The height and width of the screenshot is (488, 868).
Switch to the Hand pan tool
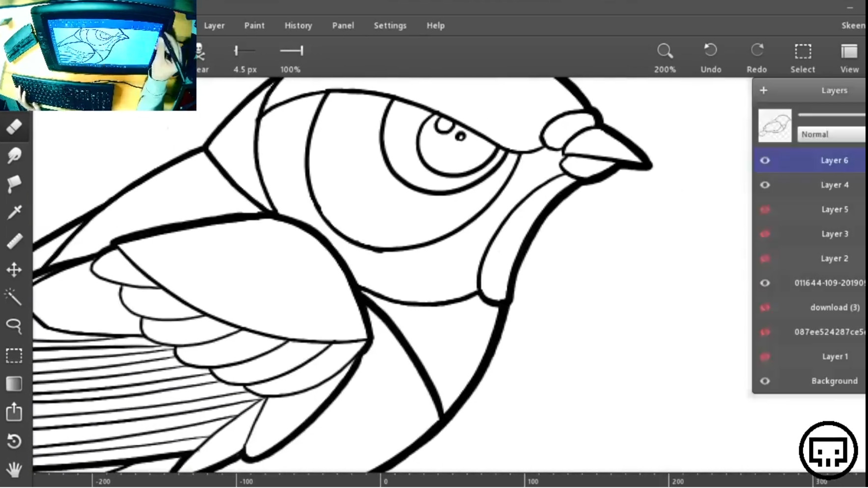tap(14, 469)
